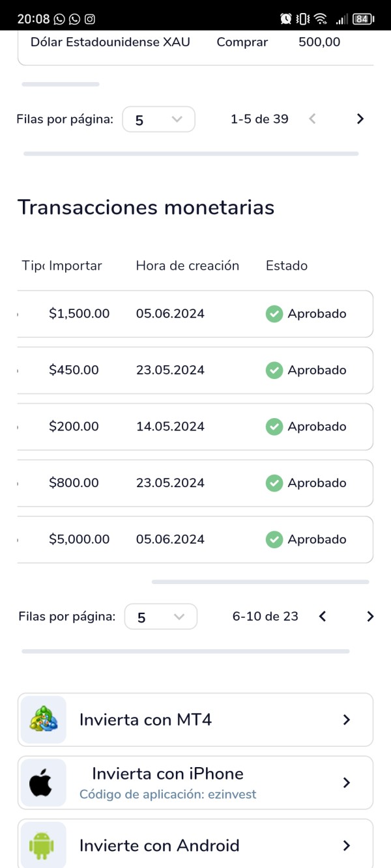Go to the next page of 6-10 de 23
The image size is (391, 868).
(x=370, y=617)
